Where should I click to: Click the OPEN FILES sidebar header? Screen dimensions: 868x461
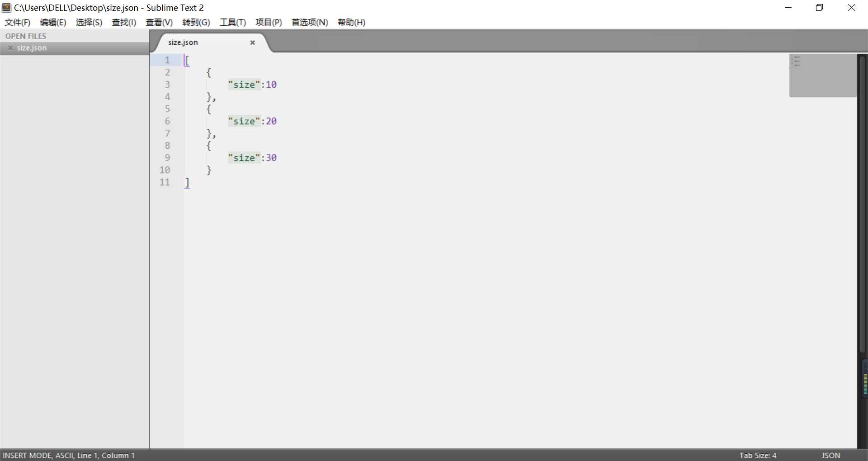coord(26,36)
